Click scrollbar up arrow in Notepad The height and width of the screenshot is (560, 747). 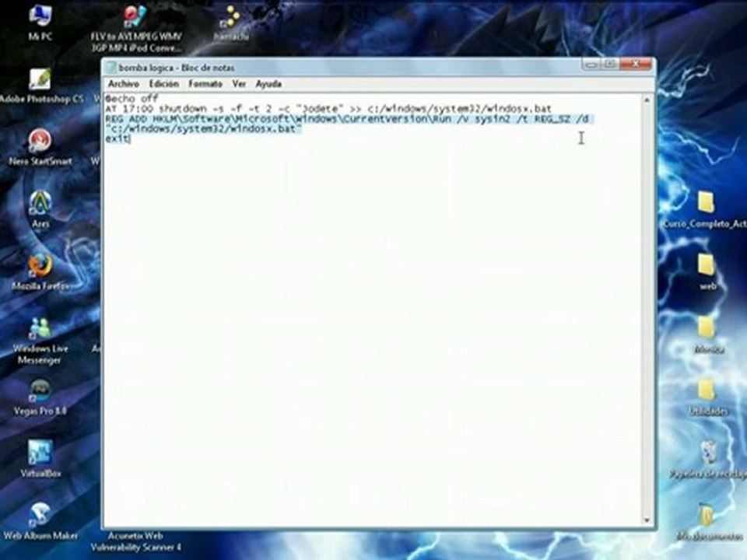coord(647,100)
